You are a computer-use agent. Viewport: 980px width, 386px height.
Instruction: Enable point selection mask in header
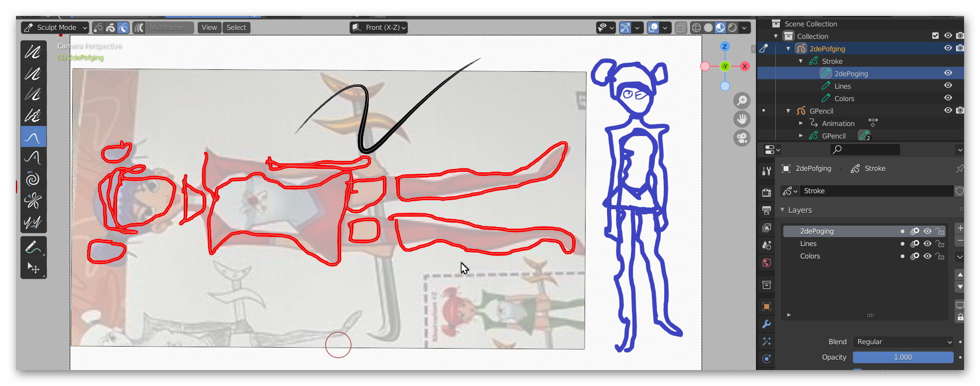coord(98,27)
